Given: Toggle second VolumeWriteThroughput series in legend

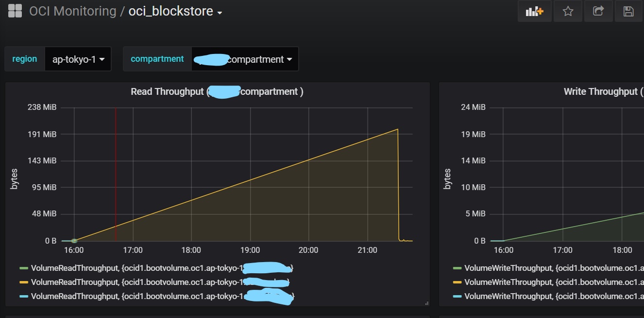Looking at the screenshot, I should (554, 282).
